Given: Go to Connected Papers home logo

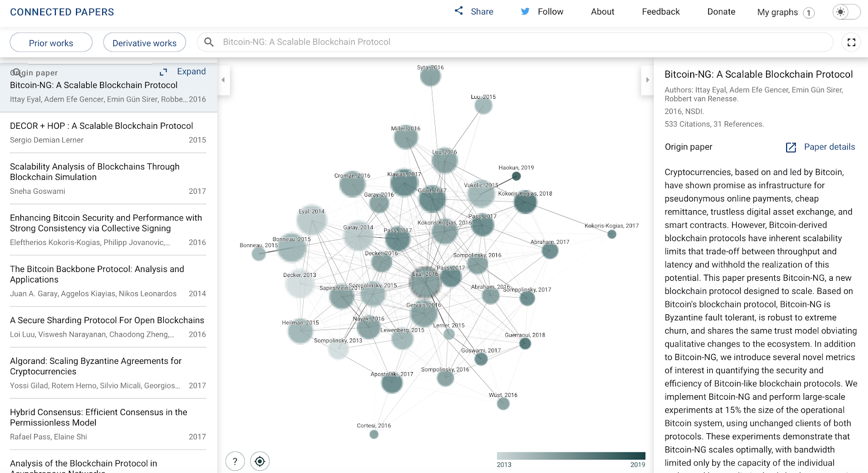Looking at the screenshot, I should tap(62, 12).
